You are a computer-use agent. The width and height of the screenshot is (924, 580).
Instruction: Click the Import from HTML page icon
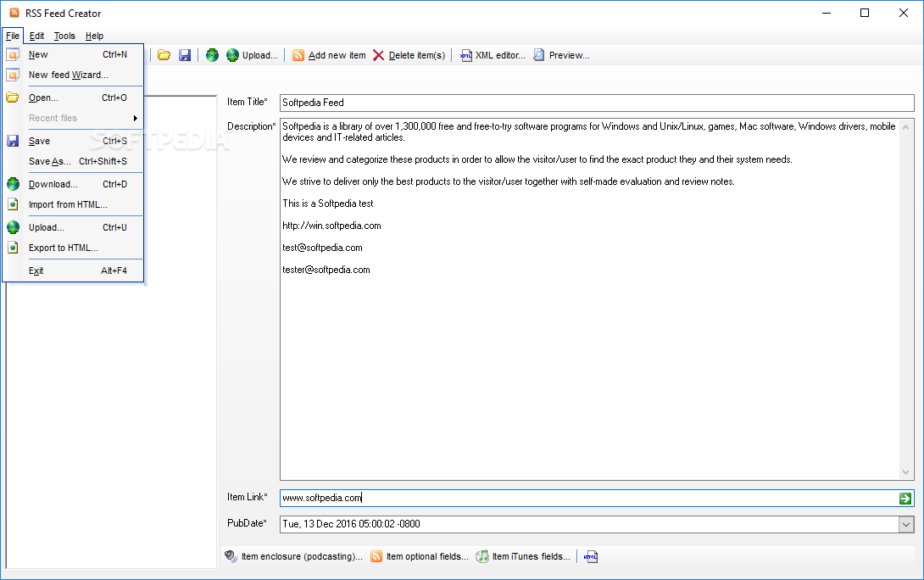(x=13, y=204)
